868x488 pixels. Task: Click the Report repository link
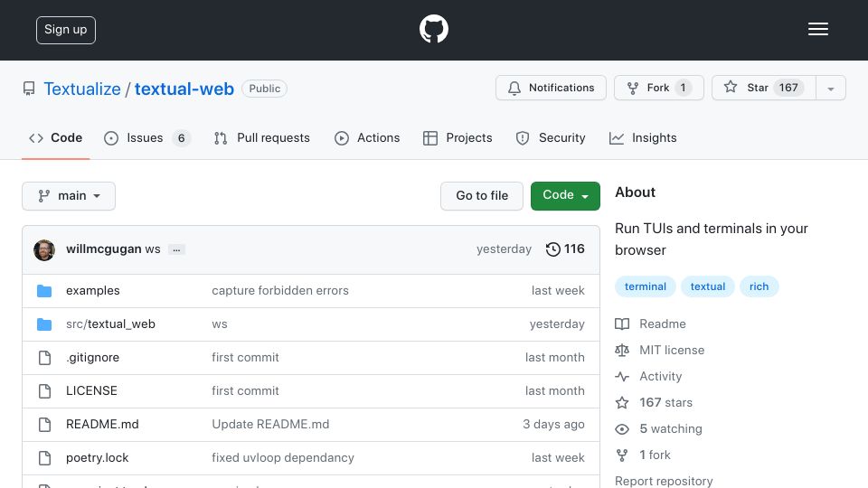pyautogui.click(x=664, y=481)
